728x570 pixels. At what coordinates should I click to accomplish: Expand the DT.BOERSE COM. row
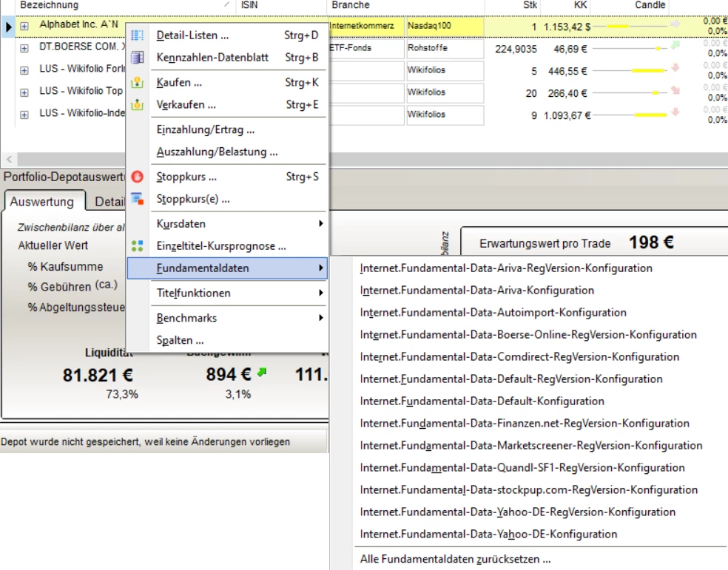24,48
